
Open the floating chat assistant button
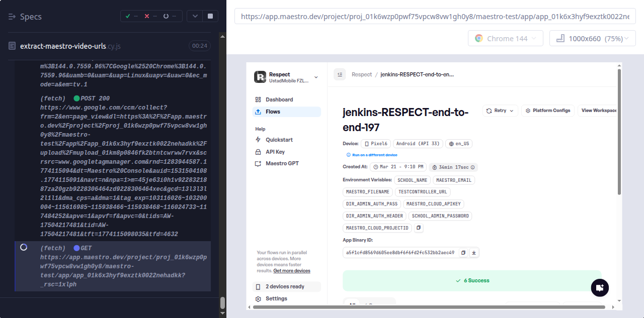click(x=599, y=288)
